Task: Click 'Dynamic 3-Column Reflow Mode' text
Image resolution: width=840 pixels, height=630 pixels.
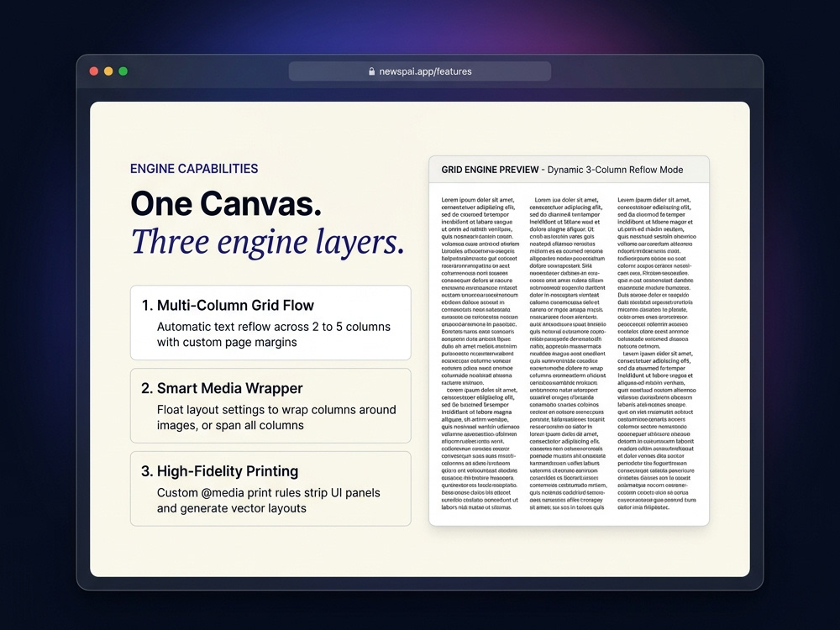Action: pyautogui.click(x=615, y=170)
